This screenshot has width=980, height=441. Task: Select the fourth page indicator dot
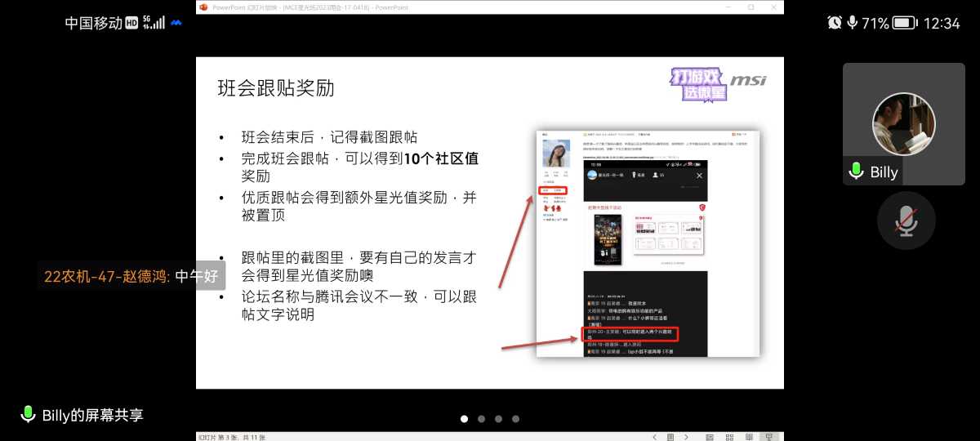click(515, 419)
